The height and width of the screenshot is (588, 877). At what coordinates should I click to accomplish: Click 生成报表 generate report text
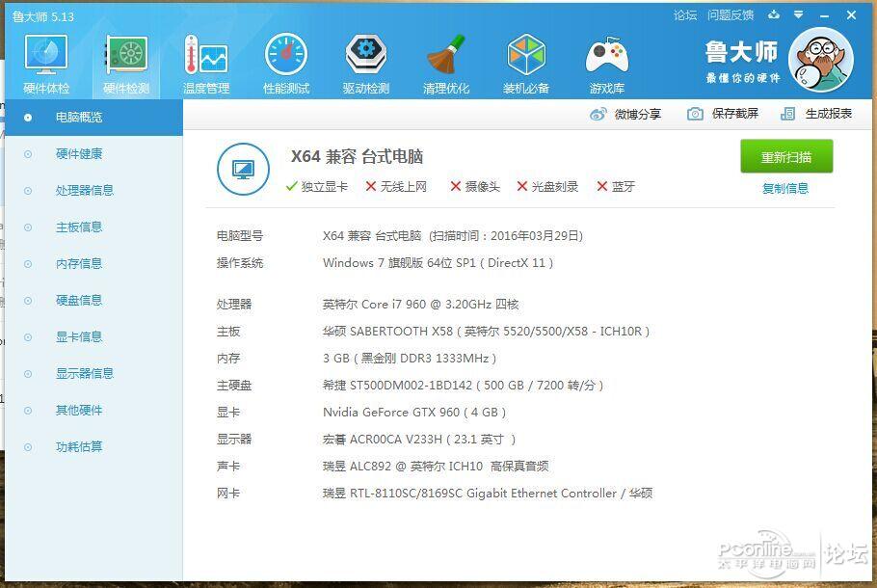829,114
